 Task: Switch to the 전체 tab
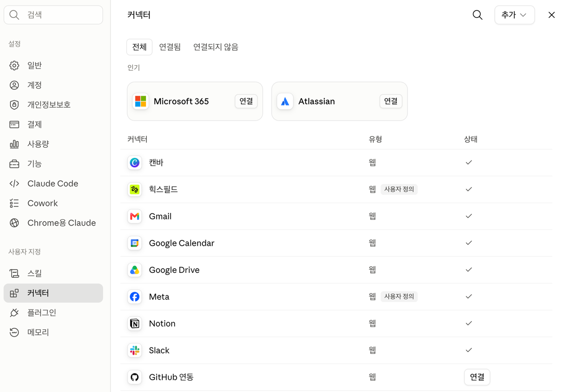pos(139,47)
